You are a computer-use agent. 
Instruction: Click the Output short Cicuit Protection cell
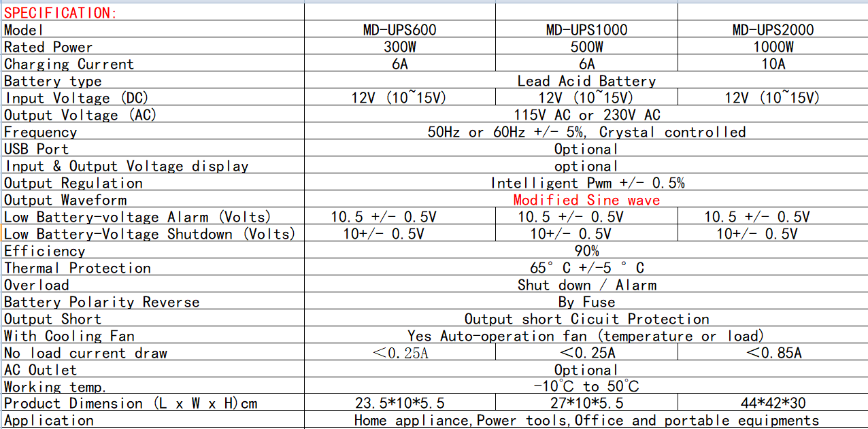tap(586, 319)
